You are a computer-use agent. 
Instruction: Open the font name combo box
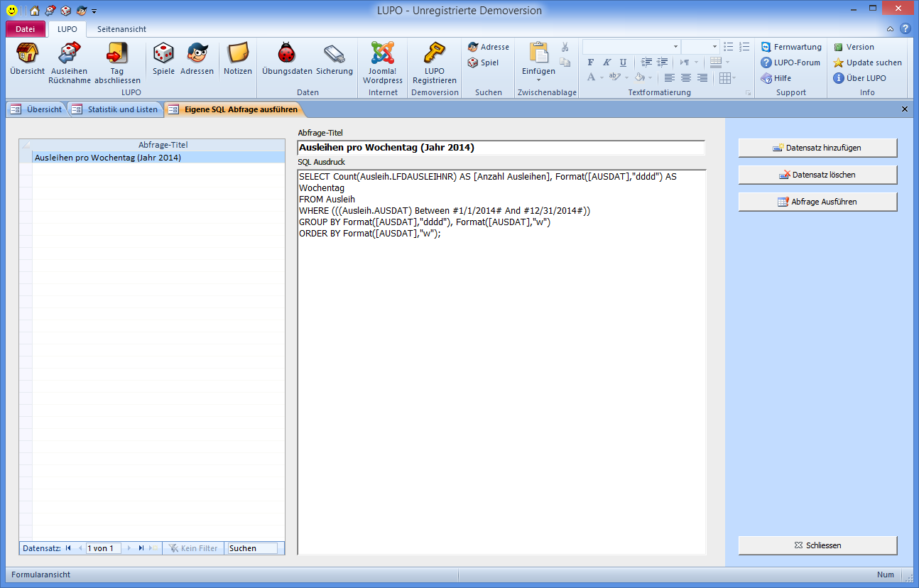(631, 46)
